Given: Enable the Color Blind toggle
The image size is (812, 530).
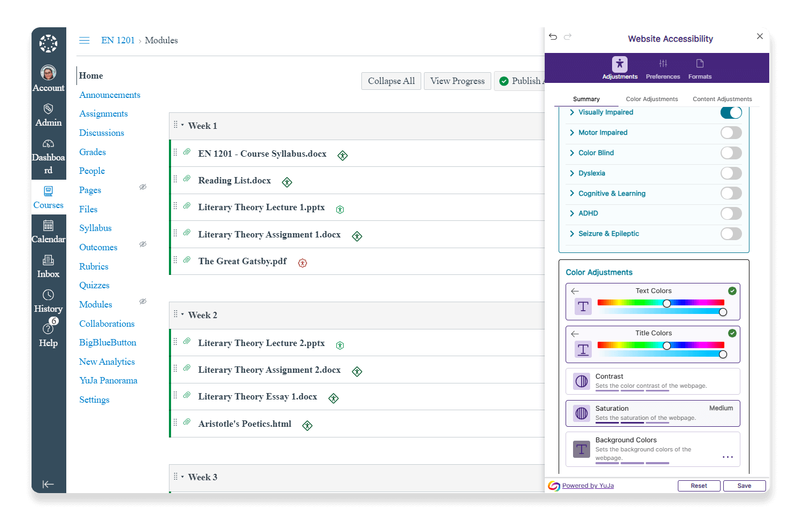Looking at the screenshot, I should (x=731, y=153).
